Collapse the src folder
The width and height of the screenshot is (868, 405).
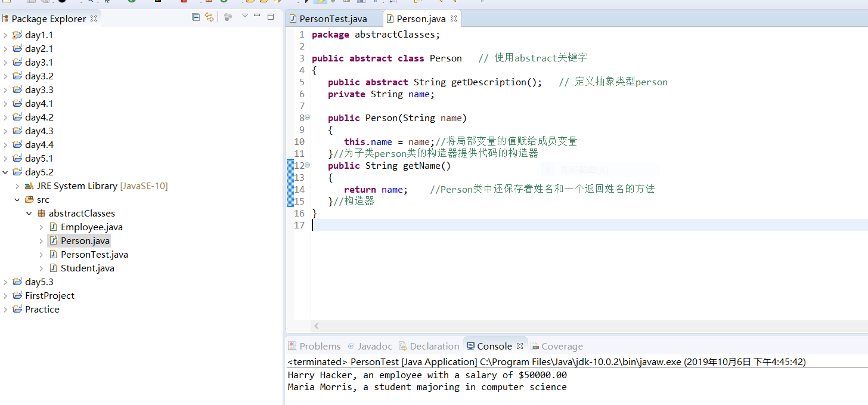(x=17, y=200)
